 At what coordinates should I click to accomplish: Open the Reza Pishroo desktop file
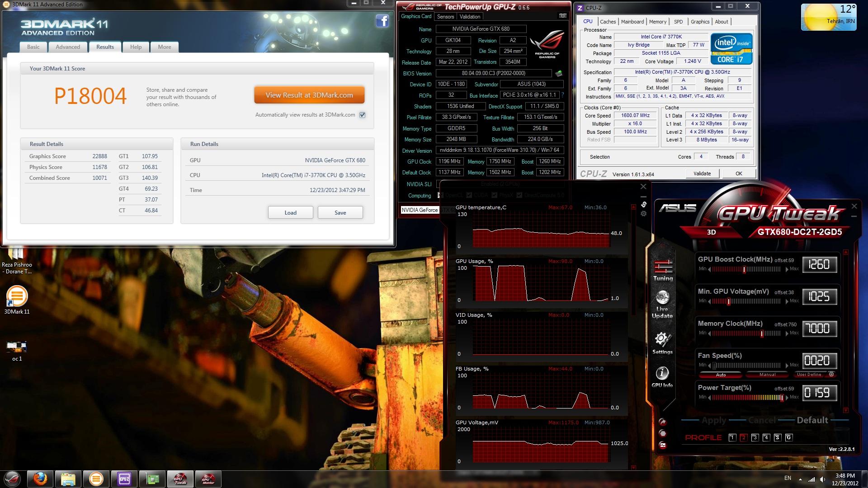[17, 261]
